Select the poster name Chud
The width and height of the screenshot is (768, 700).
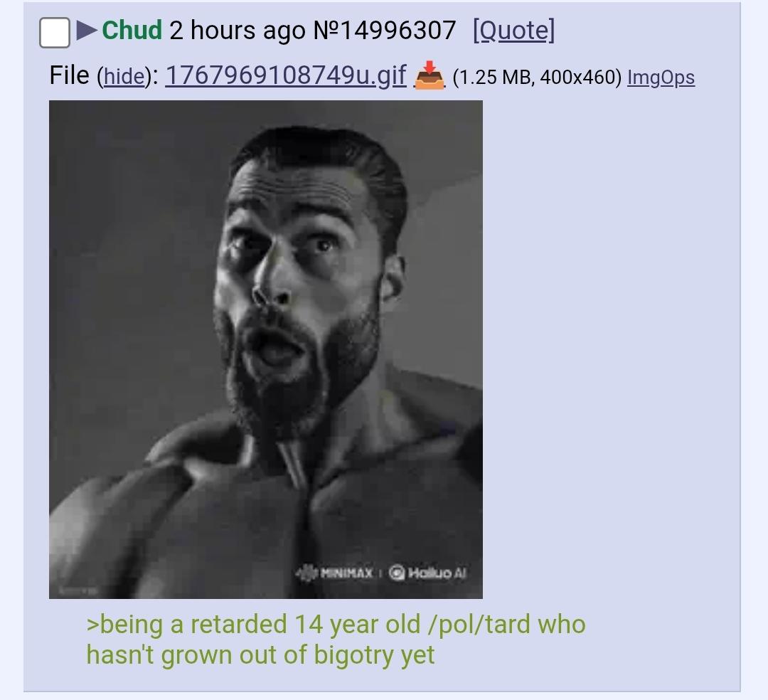point(132,31)
